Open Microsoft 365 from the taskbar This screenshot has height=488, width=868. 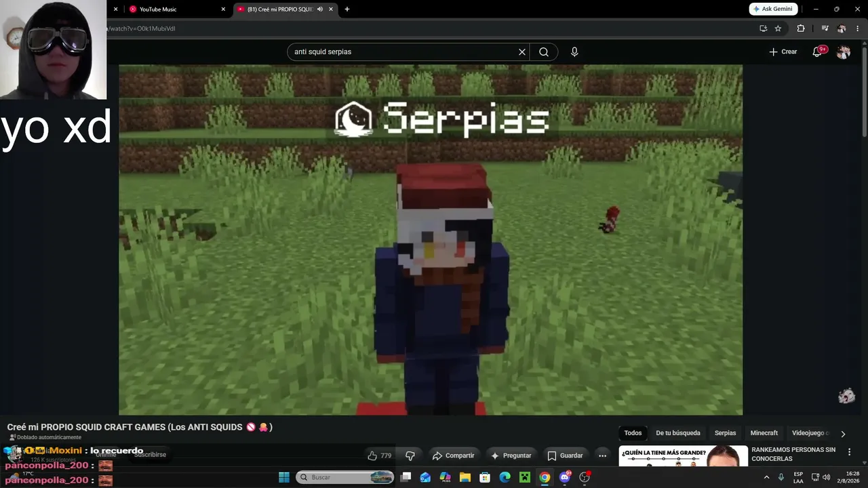point(445,477)
